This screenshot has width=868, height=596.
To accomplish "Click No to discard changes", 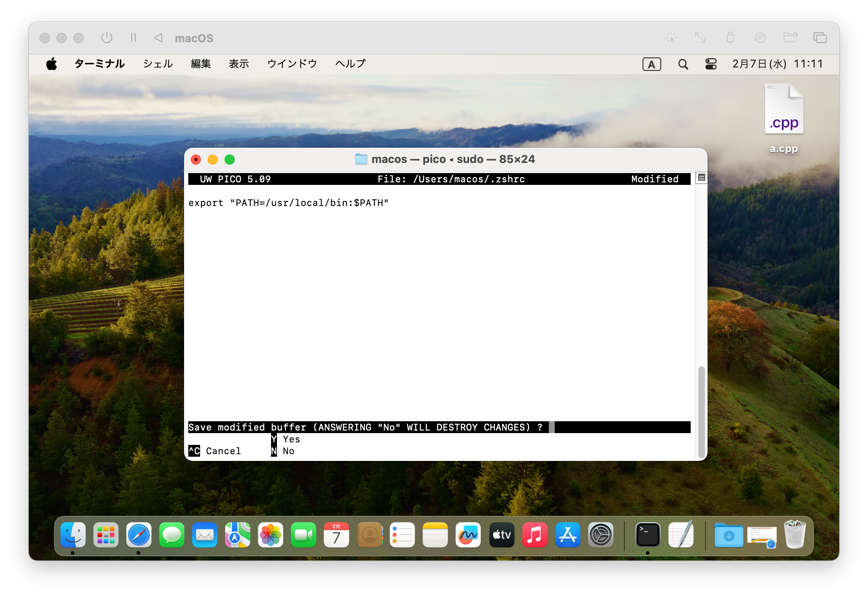I will point(288,451).
